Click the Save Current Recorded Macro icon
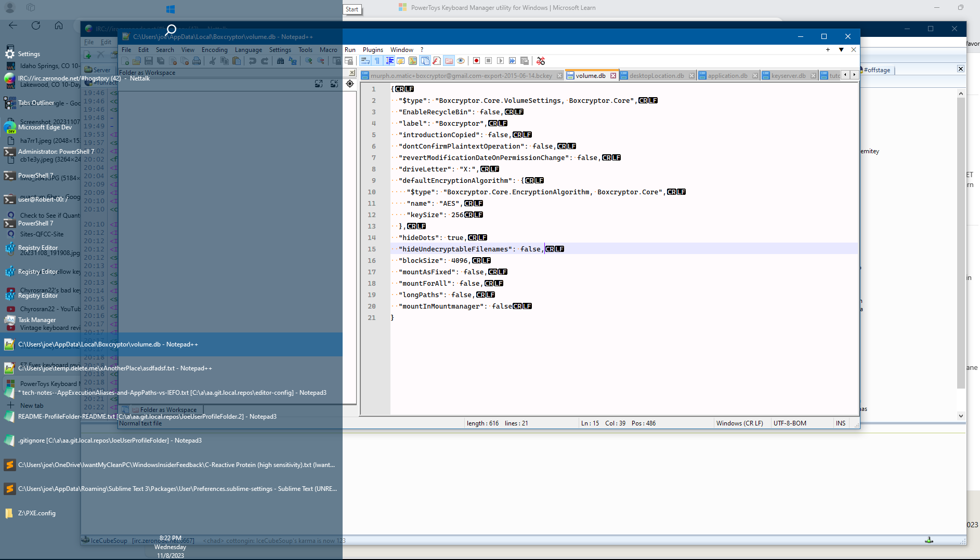Screen dimensions: 980x560 point(524,61)
